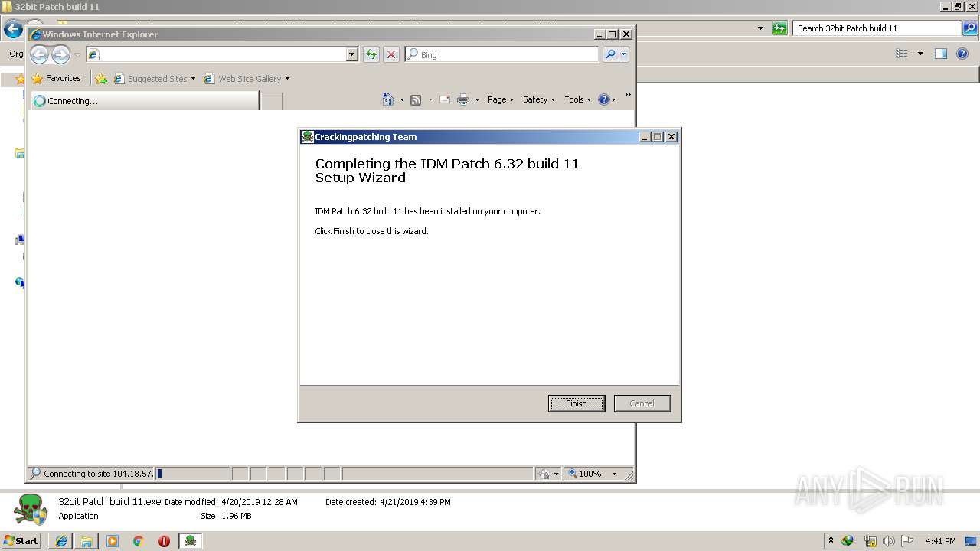This screenshot has width=980, height=551.
Task: Open the Tools menu
Action: point(577,99)
